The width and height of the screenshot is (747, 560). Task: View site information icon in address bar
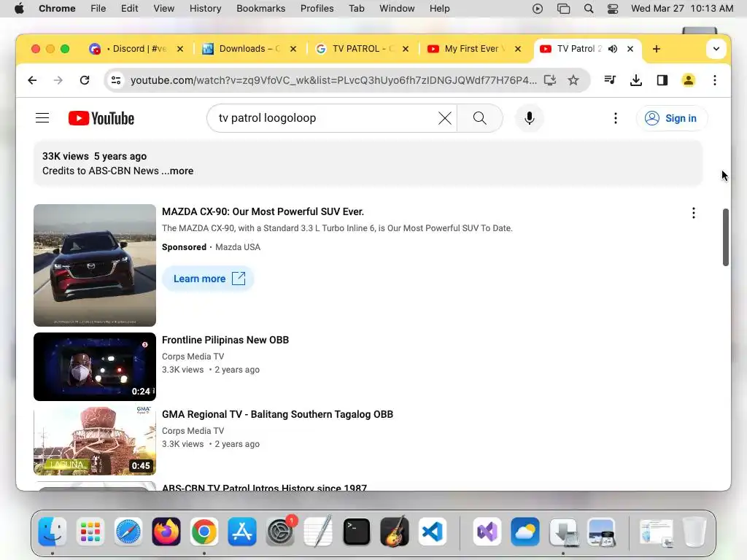(116, 80)
